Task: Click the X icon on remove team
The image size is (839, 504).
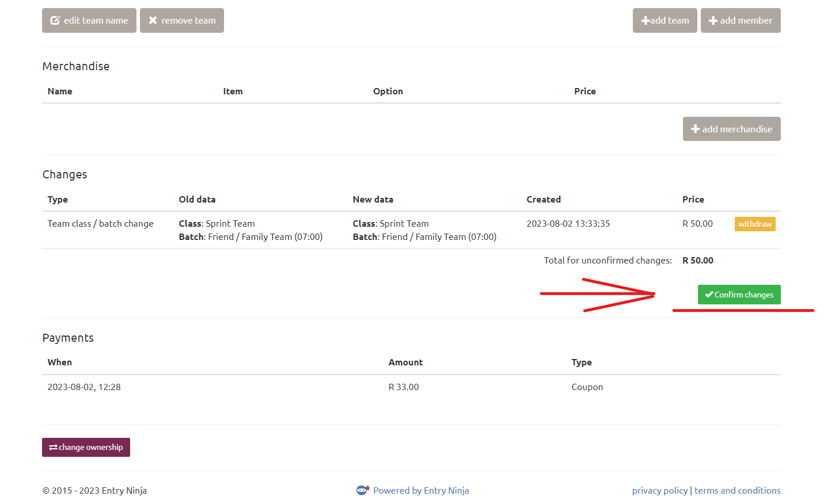Action: click(153, 20)
